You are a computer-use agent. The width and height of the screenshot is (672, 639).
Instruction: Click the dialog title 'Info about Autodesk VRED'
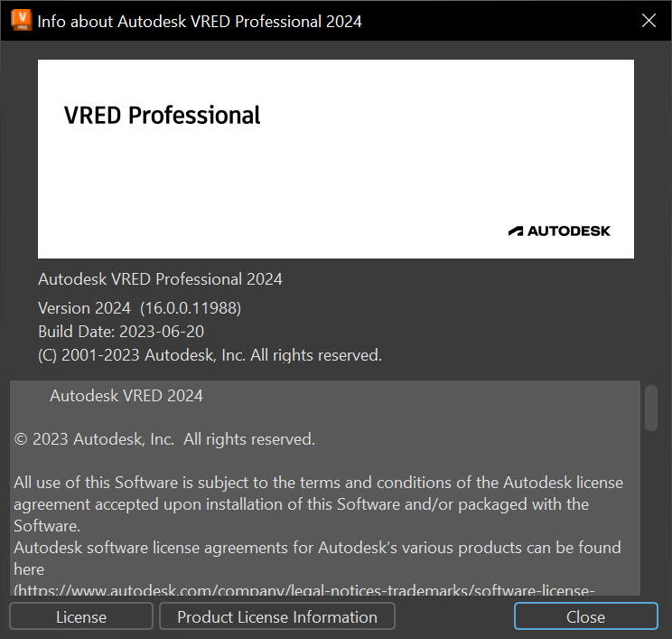coord(200,21)
